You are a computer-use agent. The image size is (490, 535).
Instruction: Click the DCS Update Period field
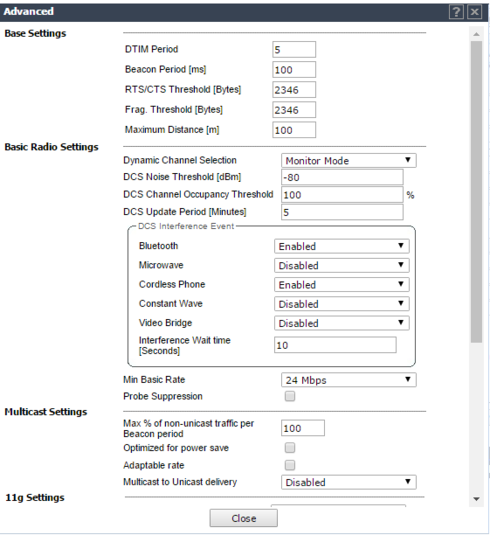342,212
